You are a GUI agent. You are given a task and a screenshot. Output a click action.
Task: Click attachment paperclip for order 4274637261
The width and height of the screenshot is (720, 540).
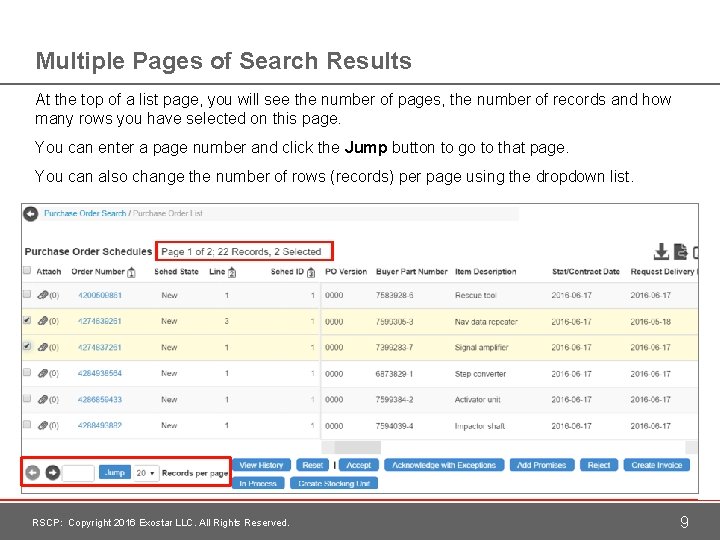(43, 347)
